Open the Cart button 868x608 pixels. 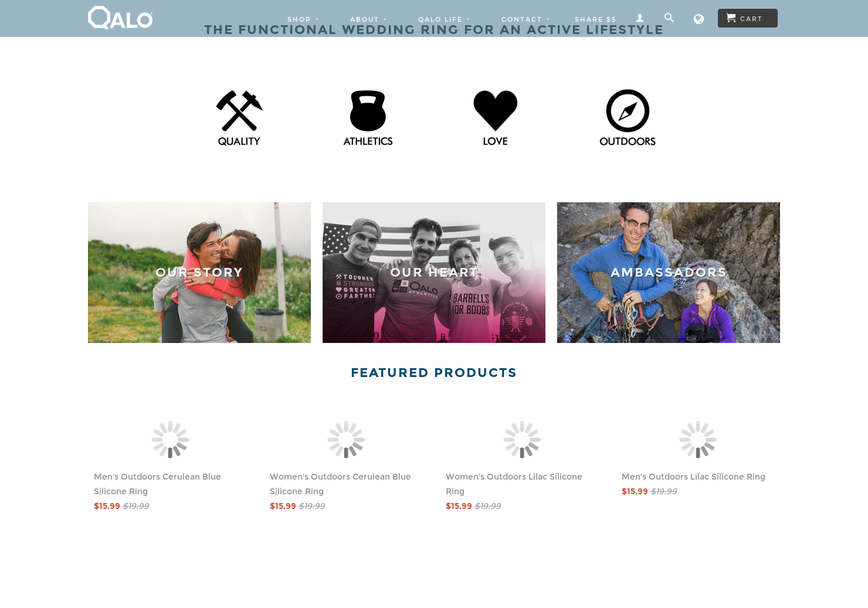pyautogui.click(x=748, y=18)
